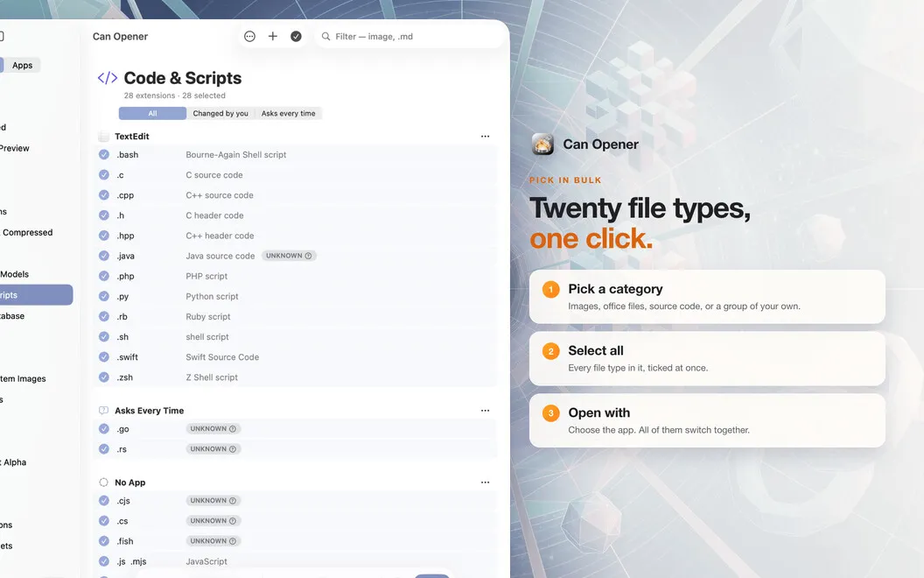Click the Z Shell script description
This screenshot has width=924, height=578.
pyautogui.click(x=212, y=377)
